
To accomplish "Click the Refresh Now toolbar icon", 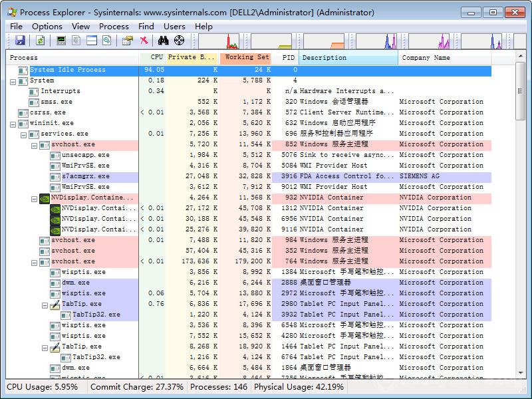I will pyautogui.click(x=41, y=41).
